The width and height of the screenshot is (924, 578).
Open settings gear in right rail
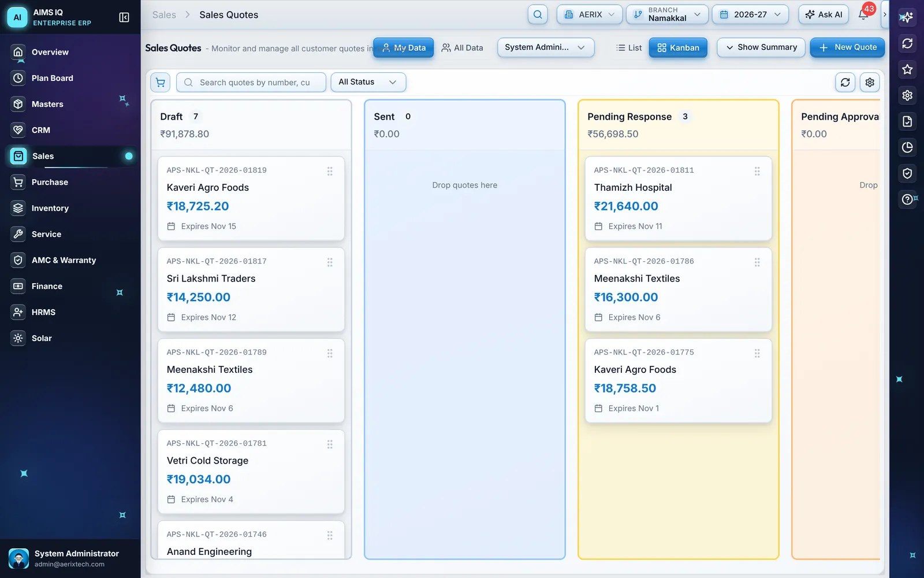point(907,95)
